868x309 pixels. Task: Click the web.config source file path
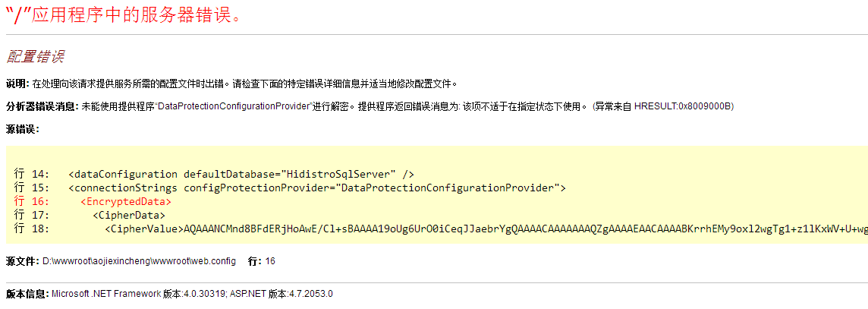139,260
